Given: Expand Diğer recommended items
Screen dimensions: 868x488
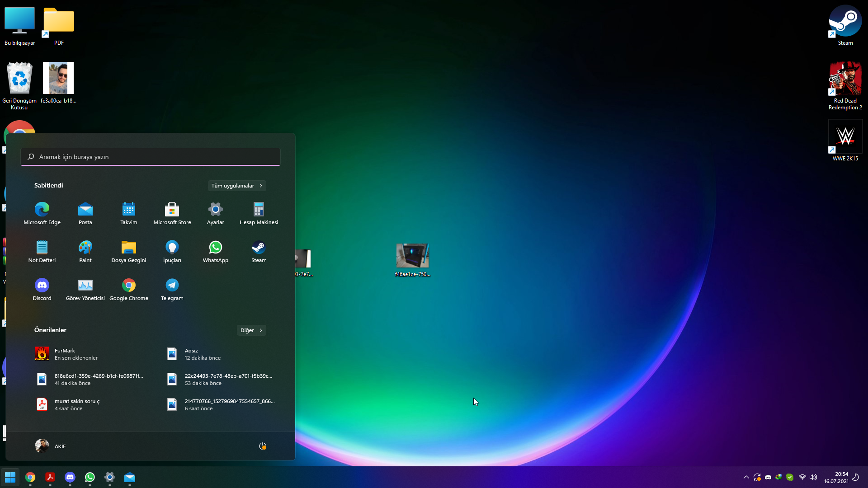Looking at the screenshot, I should pos(251,330).
